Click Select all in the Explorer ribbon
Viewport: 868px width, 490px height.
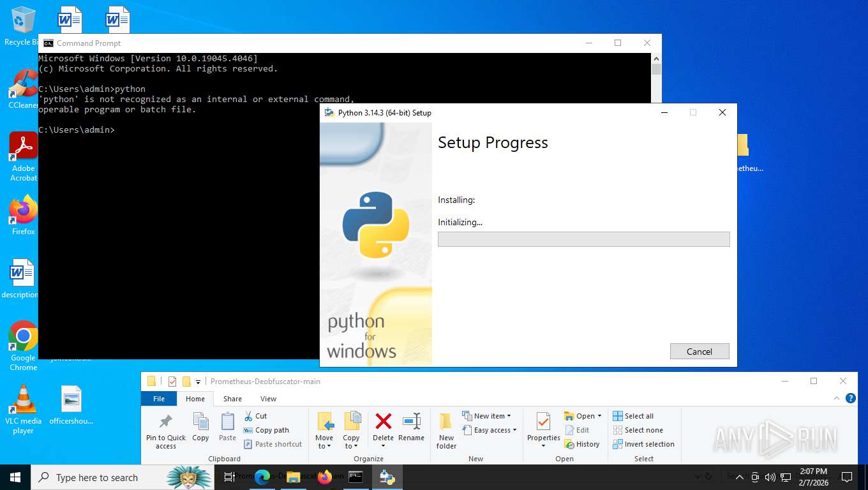(x=633, y=416)
